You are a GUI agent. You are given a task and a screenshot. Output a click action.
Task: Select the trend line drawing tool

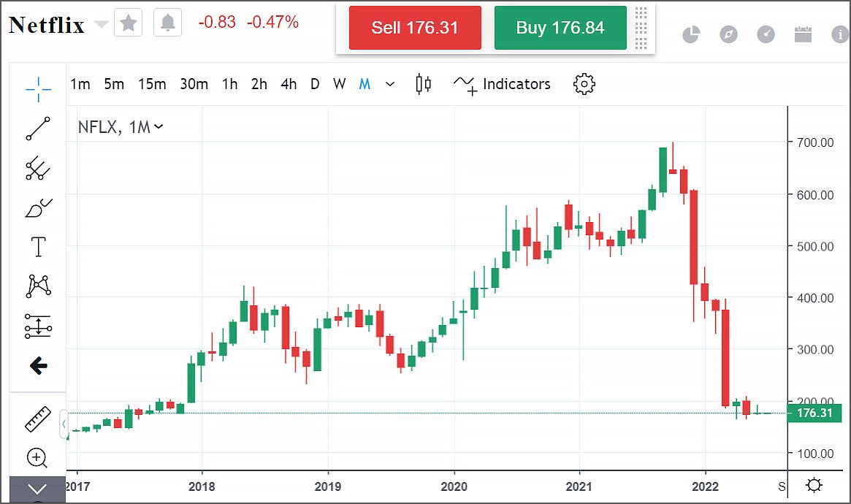[x=38, y=129]
